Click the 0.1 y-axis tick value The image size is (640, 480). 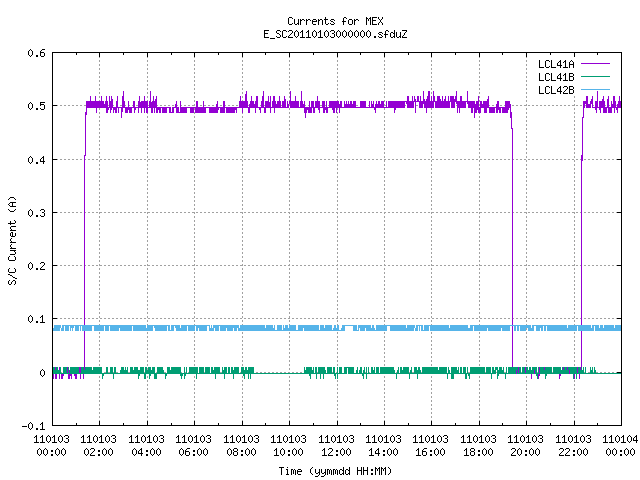click(x=36, y=319)
